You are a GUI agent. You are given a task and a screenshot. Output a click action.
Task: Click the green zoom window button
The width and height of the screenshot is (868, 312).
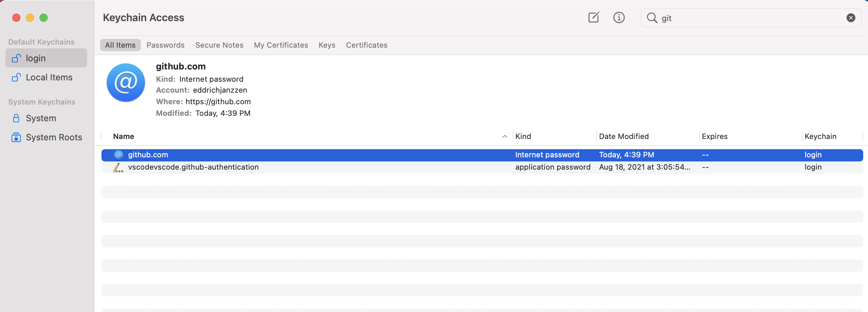coord(44,18)
